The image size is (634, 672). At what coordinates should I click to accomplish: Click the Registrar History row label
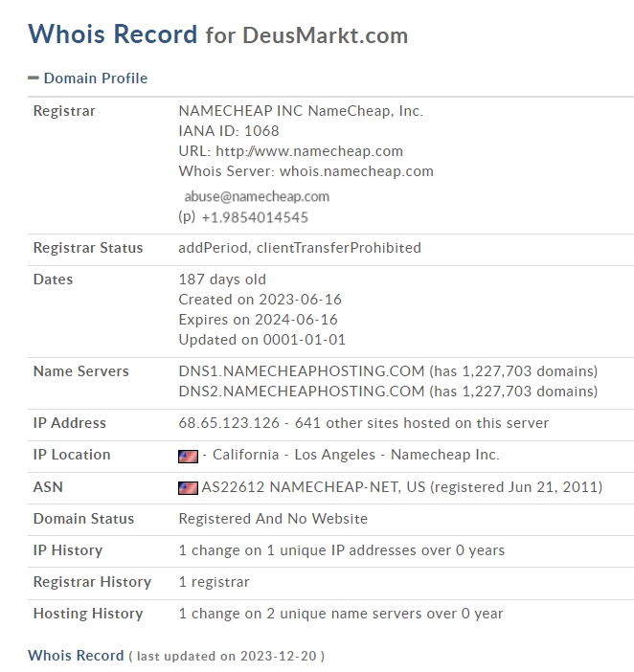click(92, 582)
